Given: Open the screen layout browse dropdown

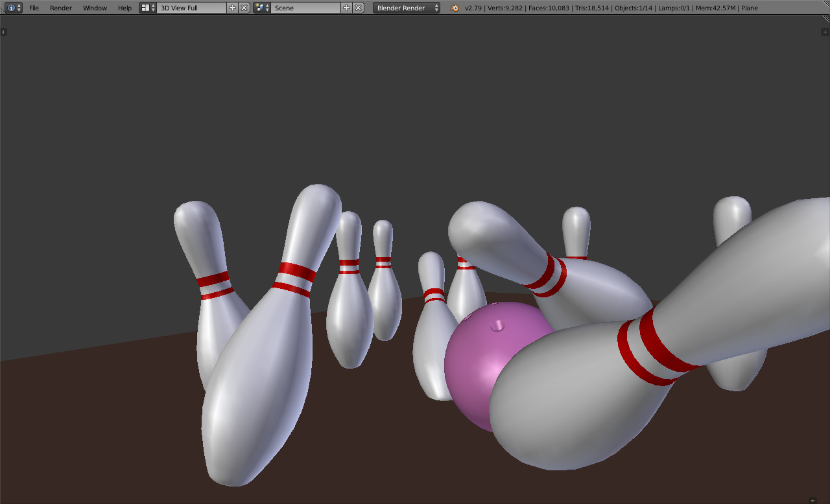Looking at the screenshot, I should point(148,8).
